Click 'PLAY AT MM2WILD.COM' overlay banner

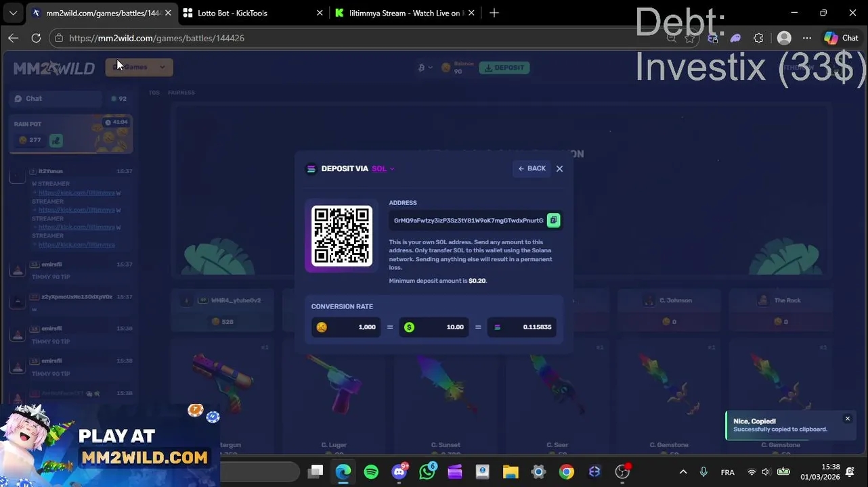pos(110,445)
